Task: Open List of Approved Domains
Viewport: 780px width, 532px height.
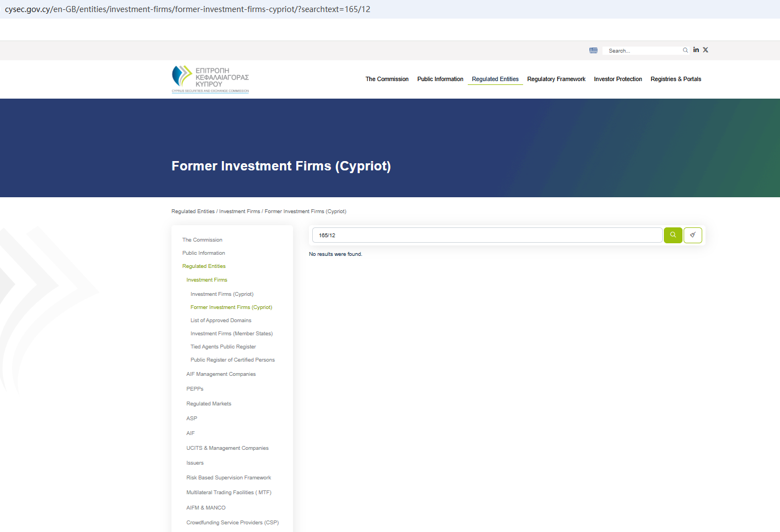Action: coord(221,321)
